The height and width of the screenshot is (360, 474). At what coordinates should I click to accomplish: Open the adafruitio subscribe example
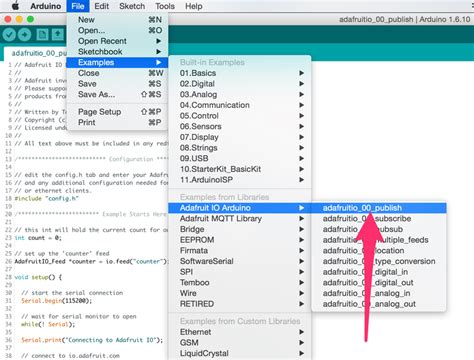[379, 218]
